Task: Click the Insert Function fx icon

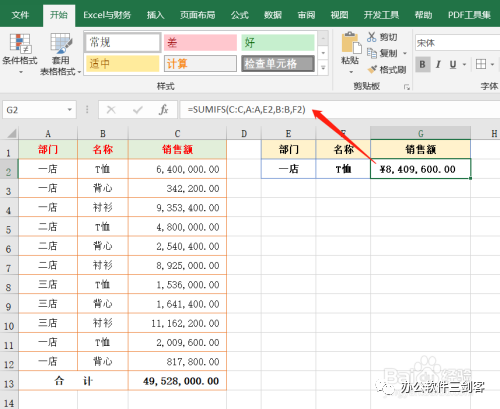Action: point(163,109)
